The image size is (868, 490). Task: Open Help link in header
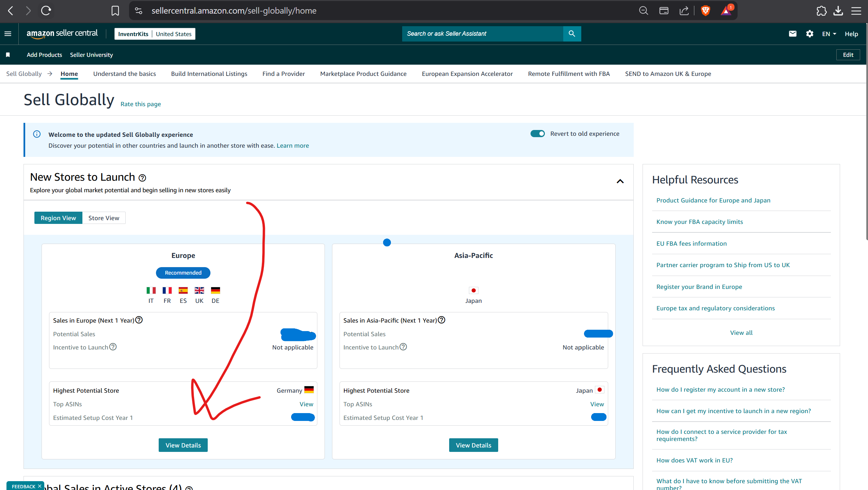tap(851, 34)
